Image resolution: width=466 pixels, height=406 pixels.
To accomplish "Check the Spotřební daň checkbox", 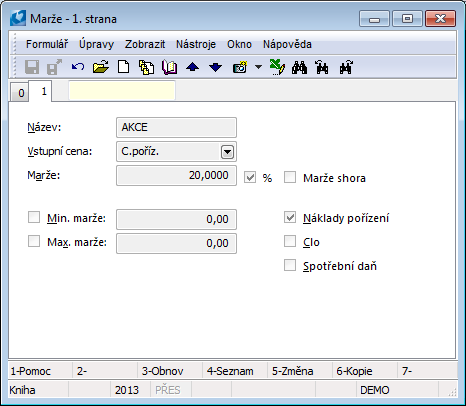I will coord(290,266).
